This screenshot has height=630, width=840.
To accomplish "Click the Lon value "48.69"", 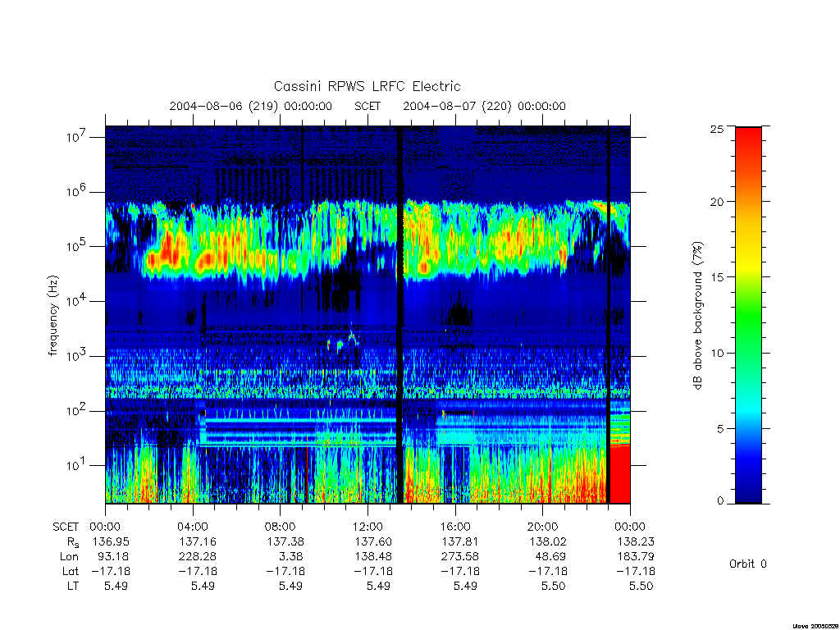I will pyautogui.click(x=551, y=557).
